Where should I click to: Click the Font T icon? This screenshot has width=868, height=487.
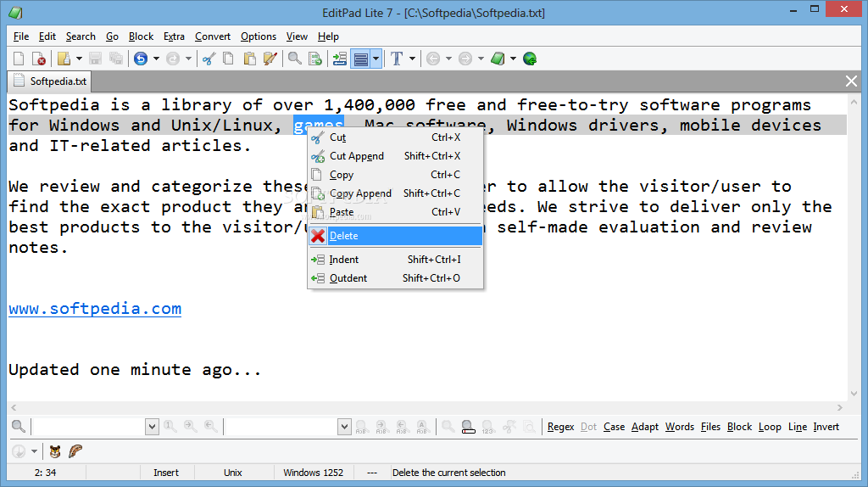[397, 59]
